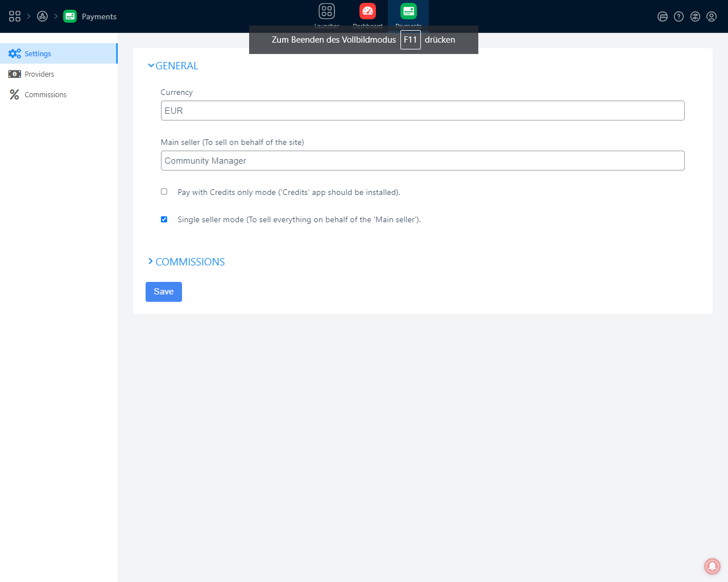Disable Single seller mode checkbox
728x582 pixels.
point(164,219)
